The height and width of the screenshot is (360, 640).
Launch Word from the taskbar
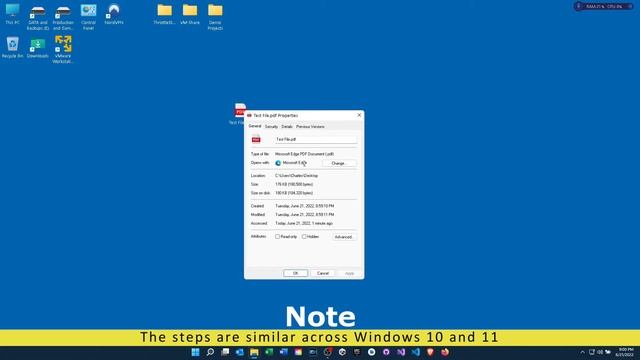click(284, 352)
